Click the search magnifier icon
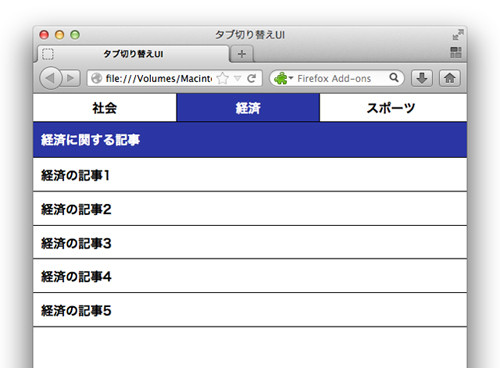This screenshot has height=368, width=500. (394, 78)
